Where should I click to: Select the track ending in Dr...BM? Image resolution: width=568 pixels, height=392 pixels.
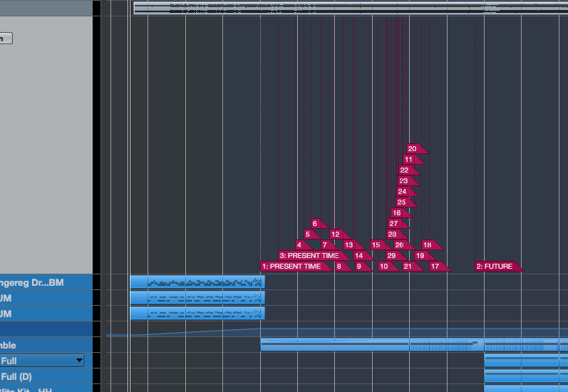click(46, 282)
